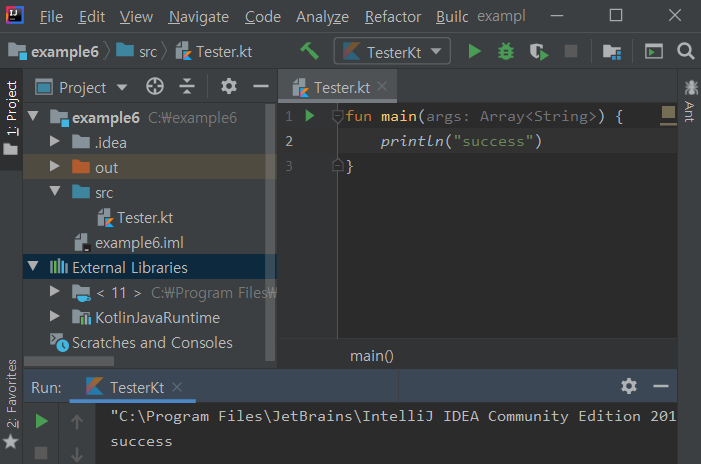This screenshot has height=464, width=701.
Task: Click the up stack trace arrow
Action: (77, 421)
